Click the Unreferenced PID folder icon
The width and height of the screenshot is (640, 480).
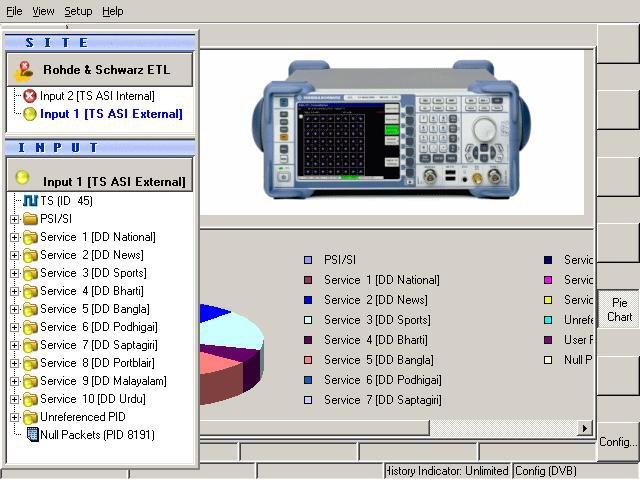coord(30,417)
